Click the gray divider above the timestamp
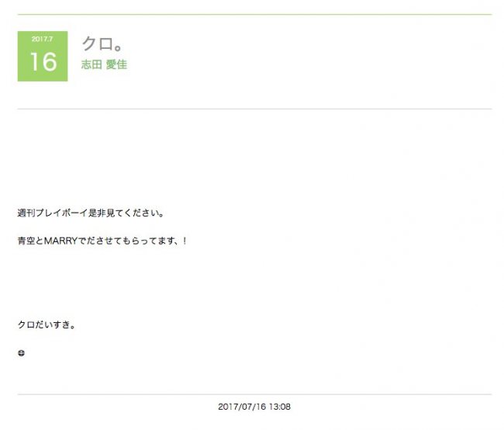The width and height of the screenshot is (504, 430). [x=254, y=394]
